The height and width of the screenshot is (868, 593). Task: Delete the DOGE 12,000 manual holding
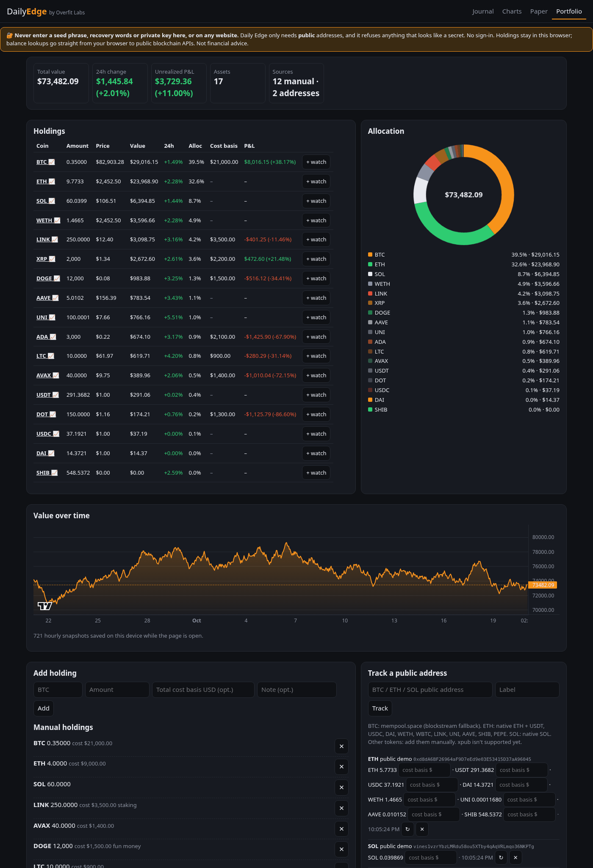pyautogui.click(x=341, y=849)
